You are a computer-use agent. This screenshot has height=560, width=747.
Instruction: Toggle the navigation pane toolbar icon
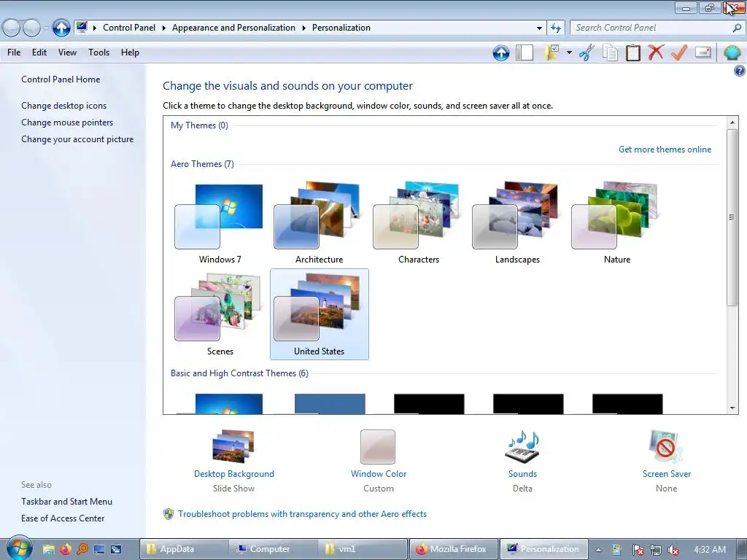(x=525, y=52)
